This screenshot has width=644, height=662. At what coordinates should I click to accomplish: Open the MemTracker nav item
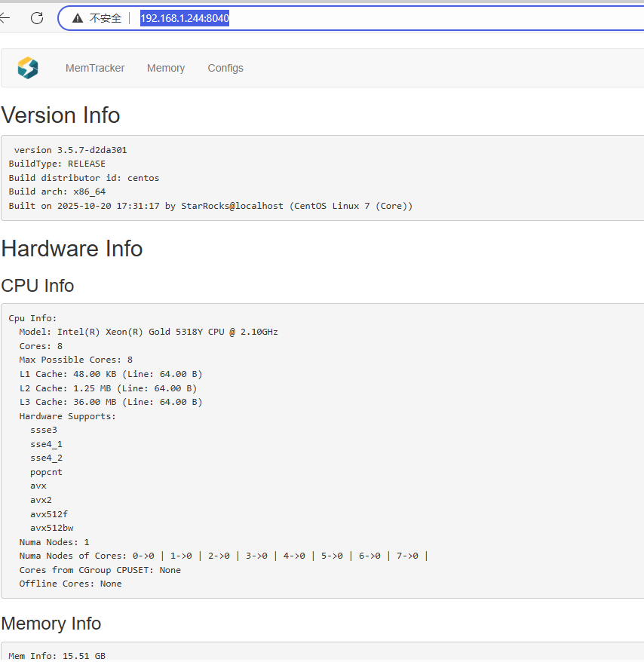click(x=95, y=68)
